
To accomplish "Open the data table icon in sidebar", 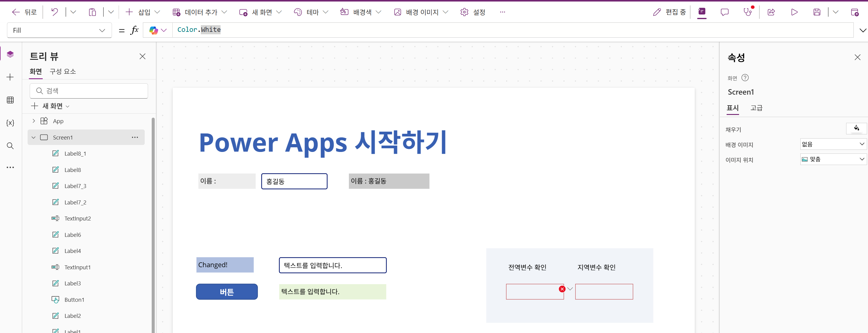I will (x=10, y=100).
